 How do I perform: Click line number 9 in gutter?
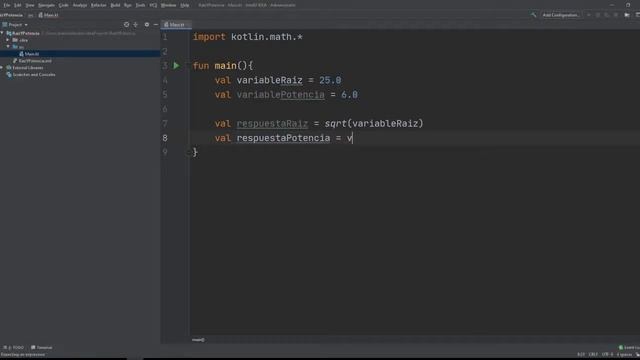(165, 152)
